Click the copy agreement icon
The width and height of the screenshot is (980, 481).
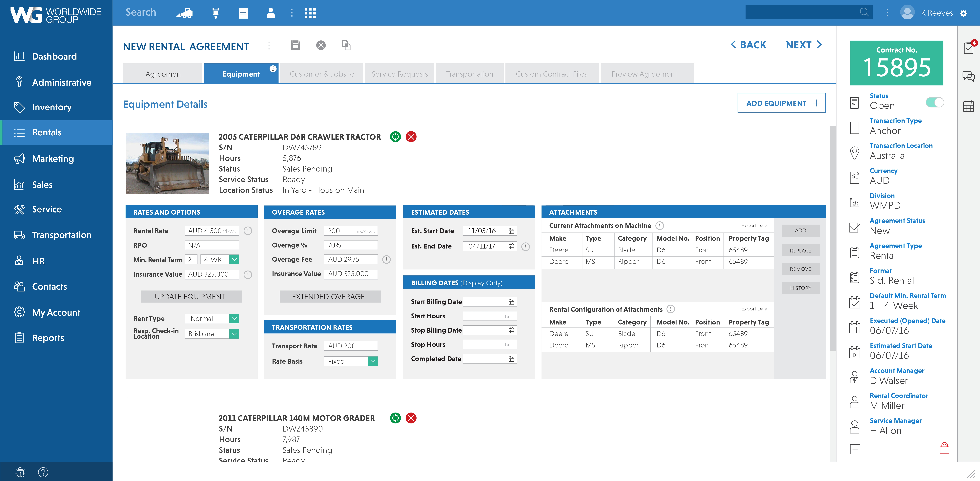point(346,45)
